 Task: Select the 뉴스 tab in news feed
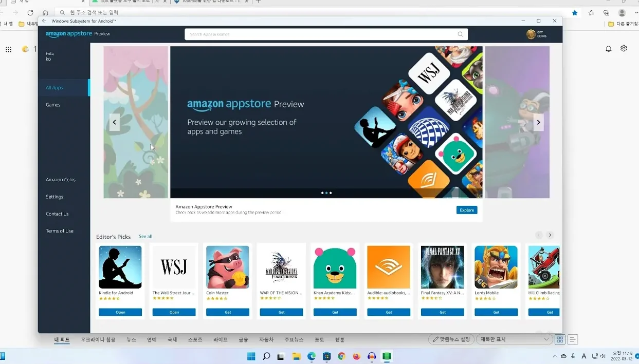pyautogui.click(x=132, y=340)
